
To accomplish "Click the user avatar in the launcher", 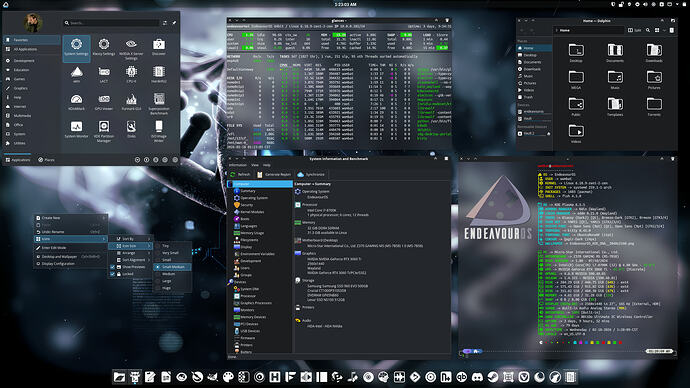I will pyautogui.click(x=33, y=22).
